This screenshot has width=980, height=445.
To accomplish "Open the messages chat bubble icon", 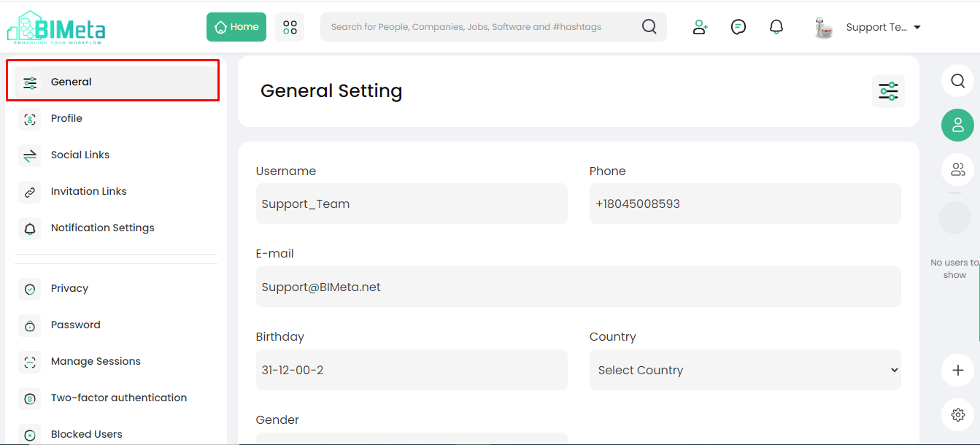I will (738, 27).
